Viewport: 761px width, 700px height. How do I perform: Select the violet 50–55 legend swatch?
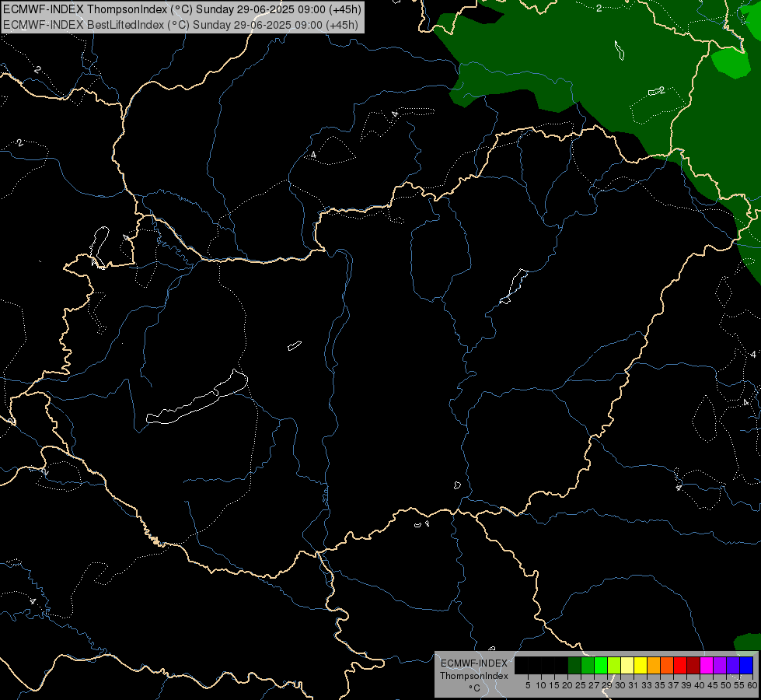pyautogui.click(x=733, y=665)
